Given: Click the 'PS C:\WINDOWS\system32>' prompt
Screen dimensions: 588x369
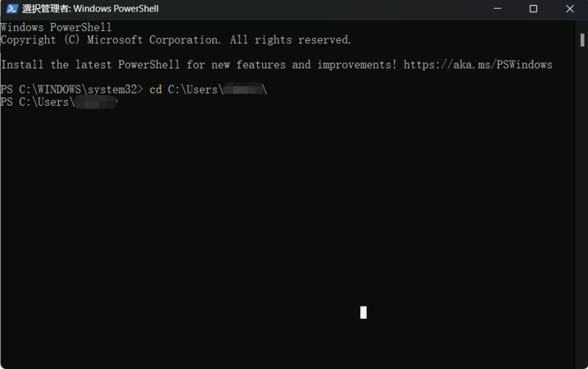Looking at the screenshot, I should tap(71, 89).
